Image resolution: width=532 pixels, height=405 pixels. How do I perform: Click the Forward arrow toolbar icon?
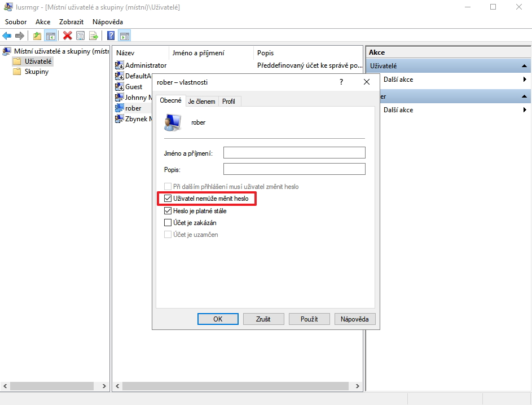click(20, 36)
